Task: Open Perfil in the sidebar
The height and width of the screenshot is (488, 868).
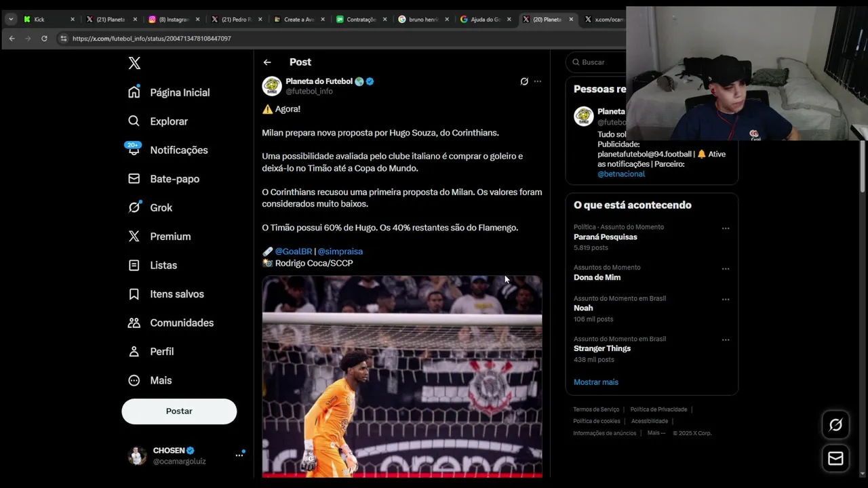Action: pyautogui.click(x=151, y=352)
